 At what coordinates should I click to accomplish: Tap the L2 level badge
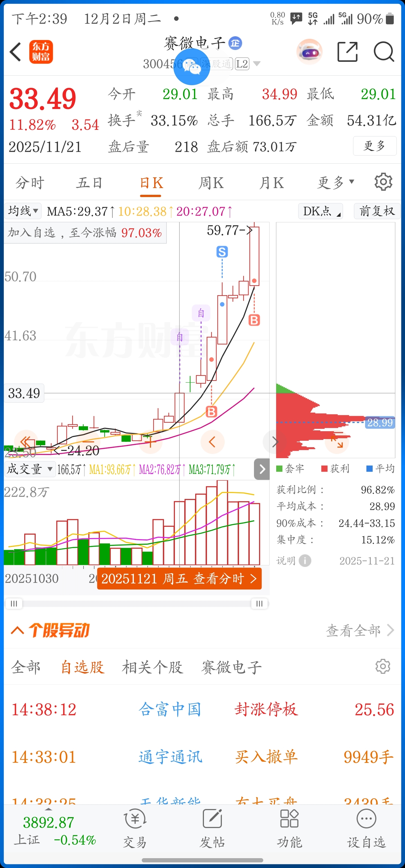click(242, 64)
